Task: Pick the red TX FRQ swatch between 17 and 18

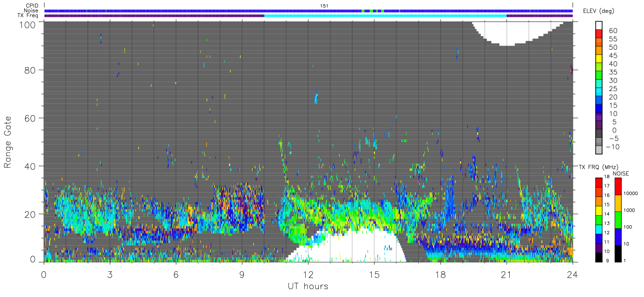Action: click(599, 183)
